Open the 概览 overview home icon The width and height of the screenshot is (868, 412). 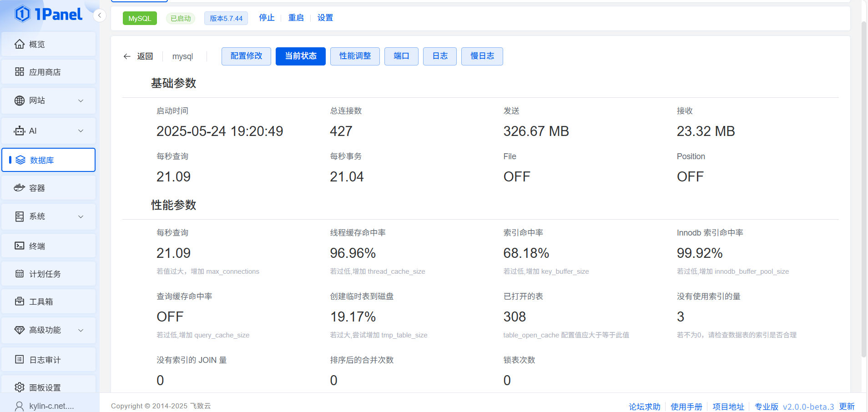20,44
